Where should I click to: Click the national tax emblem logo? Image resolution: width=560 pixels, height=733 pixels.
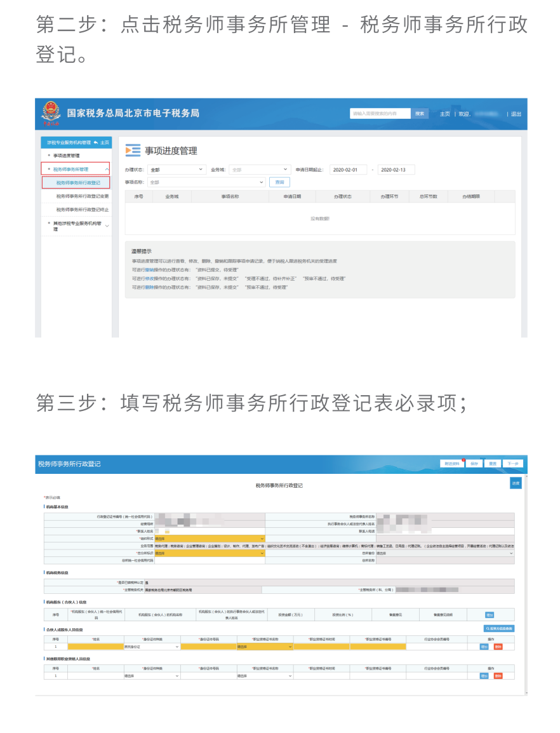pos(51,114)
